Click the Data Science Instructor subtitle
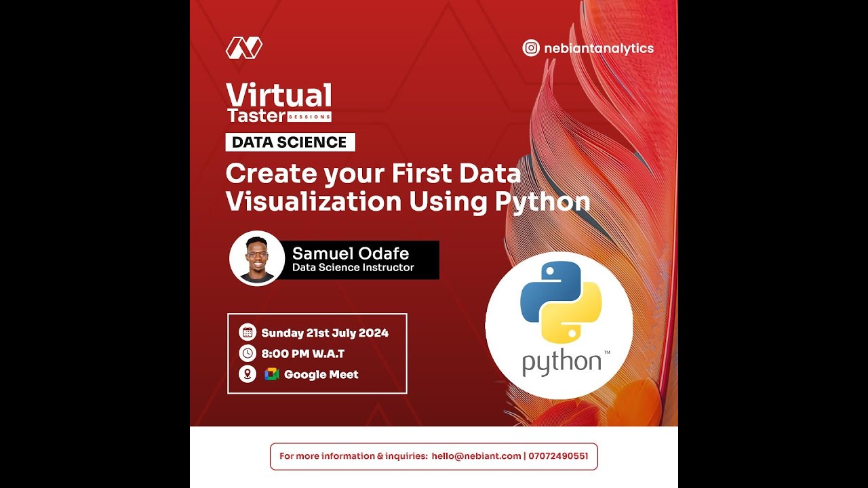868x488 pixels. pyautogui.click(x=353, y=268)
